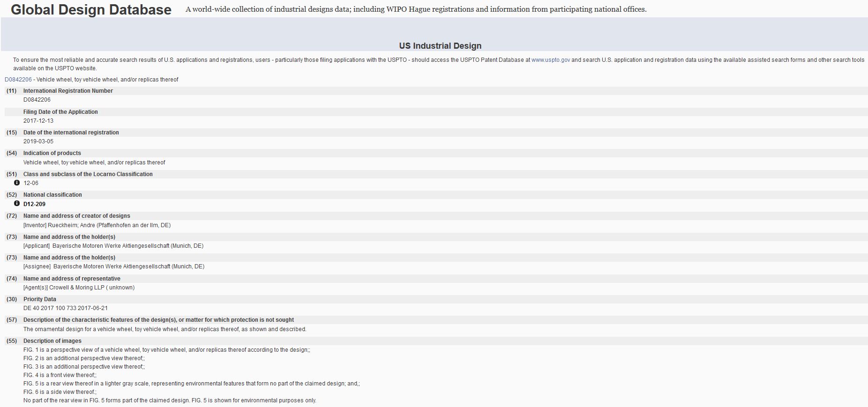
Task: Click the Filing Date of the Application label
Action: (60, 112)
